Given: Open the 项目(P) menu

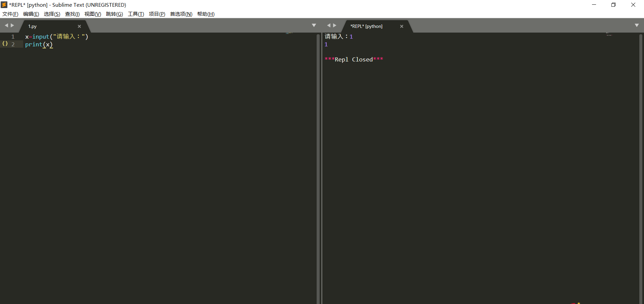Looking at the screenshot, I should 157,14.
